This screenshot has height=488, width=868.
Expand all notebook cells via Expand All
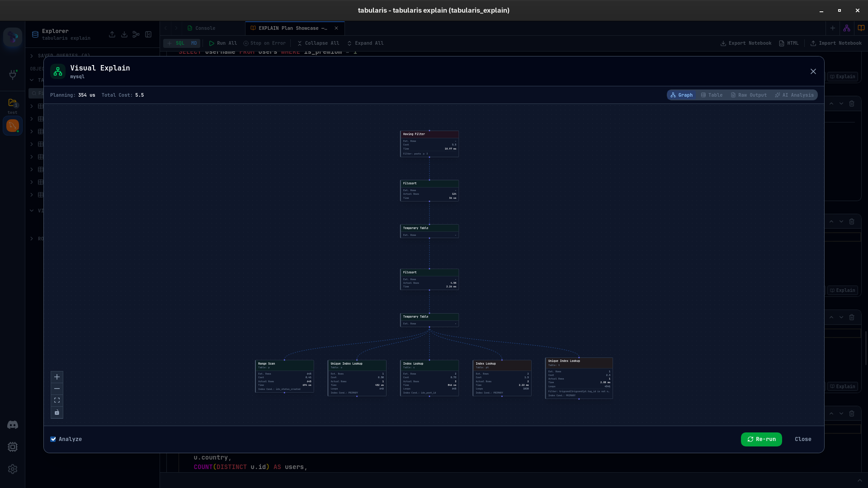365,43
